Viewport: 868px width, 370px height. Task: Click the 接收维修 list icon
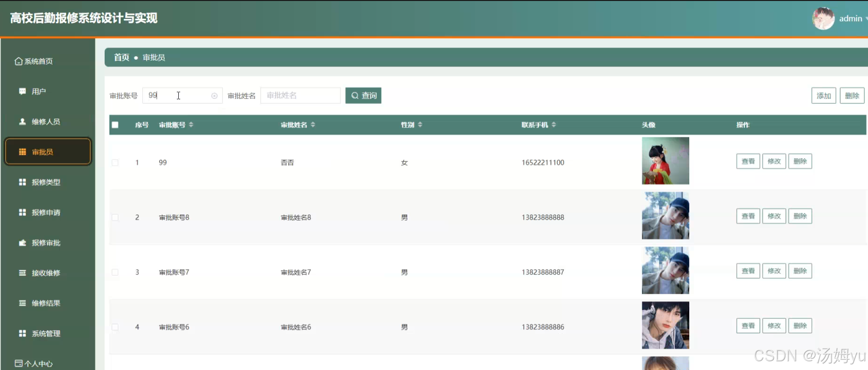(22, 273)
